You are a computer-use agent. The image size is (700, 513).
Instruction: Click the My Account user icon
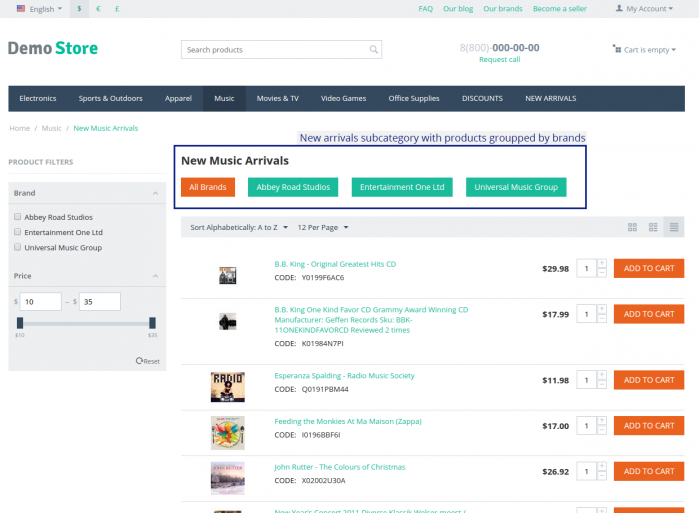tap(619, 8)
